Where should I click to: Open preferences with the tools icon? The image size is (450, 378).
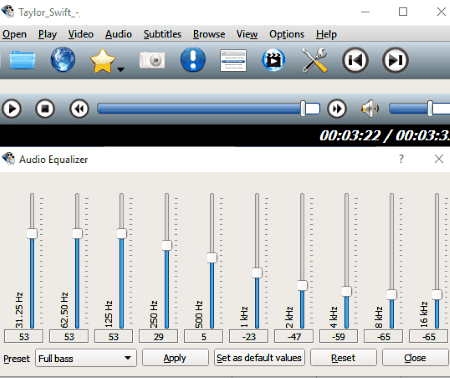click(x=314, y=60)
